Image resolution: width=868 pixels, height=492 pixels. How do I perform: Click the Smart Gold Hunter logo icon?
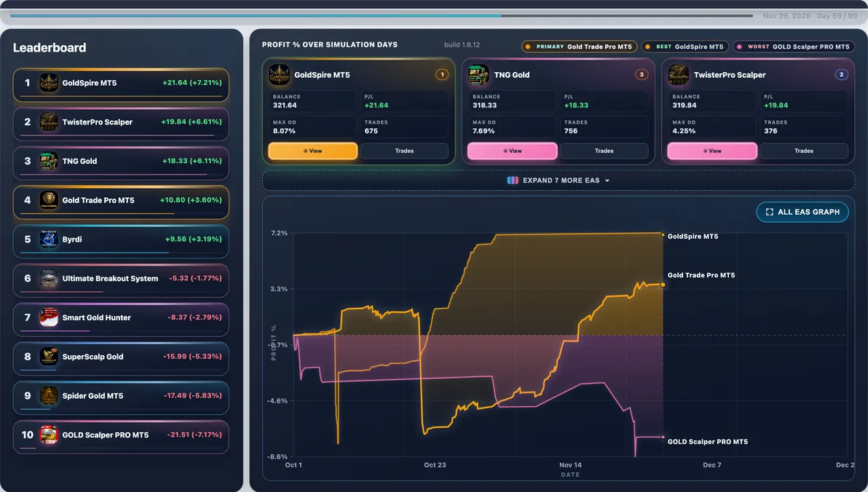click(49, 317)
